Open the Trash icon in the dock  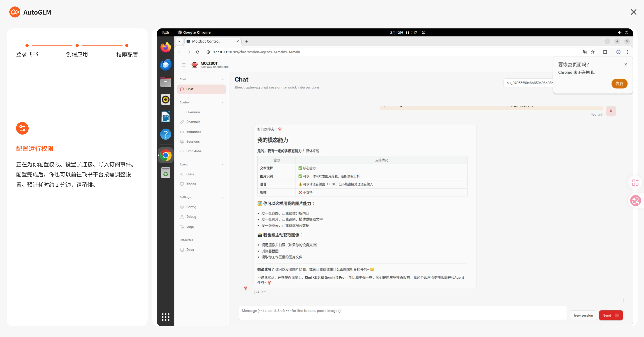[x=165, y=173]
